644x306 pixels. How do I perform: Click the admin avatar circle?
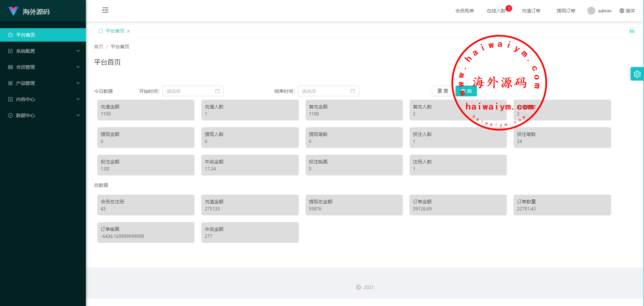coord(591,11)
